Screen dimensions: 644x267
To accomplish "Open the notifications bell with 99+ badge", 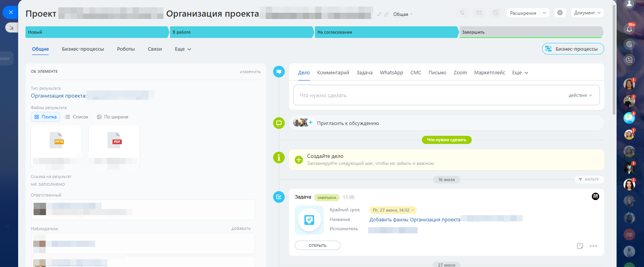I will click(629, 29).
